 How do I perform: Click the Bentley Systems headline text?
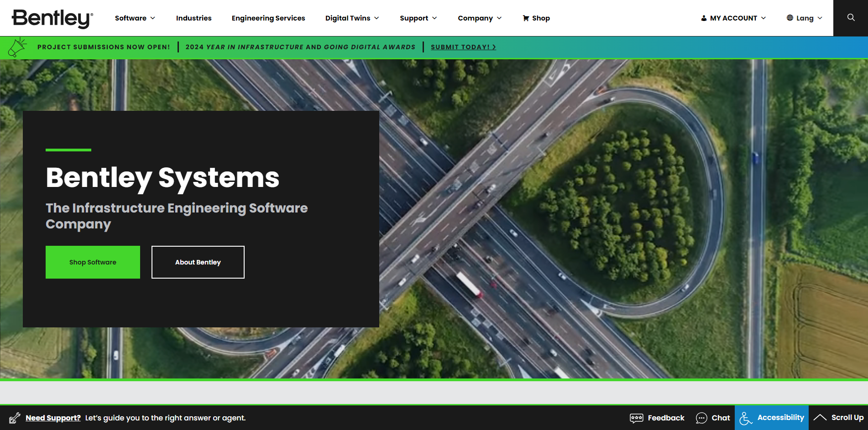pyautogui.click(x=162, y=178)
